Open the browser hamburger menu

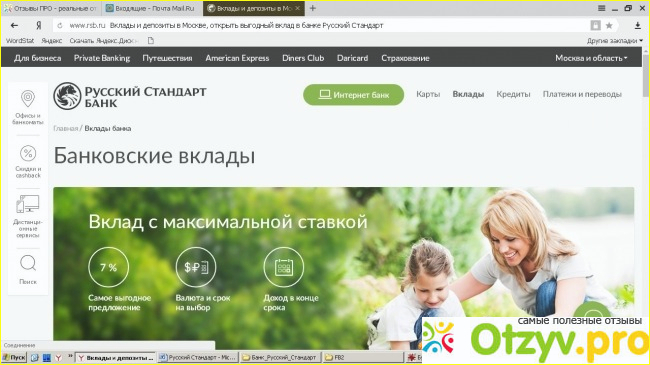click(601, 8)
